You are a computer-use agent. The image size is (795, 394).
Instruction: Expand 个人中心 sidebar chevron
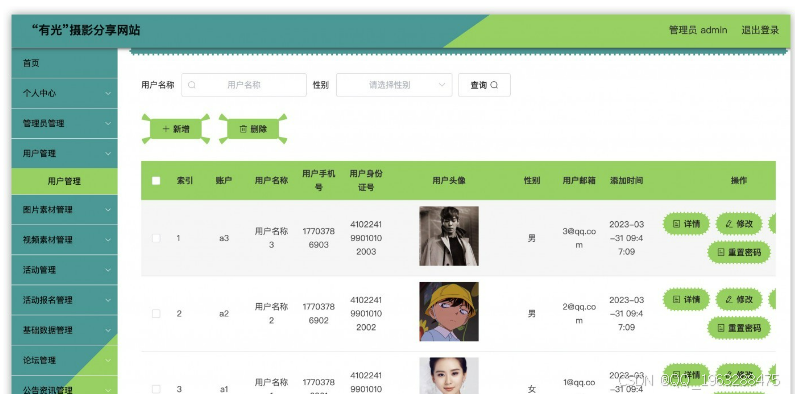click(x=108, y=93)
